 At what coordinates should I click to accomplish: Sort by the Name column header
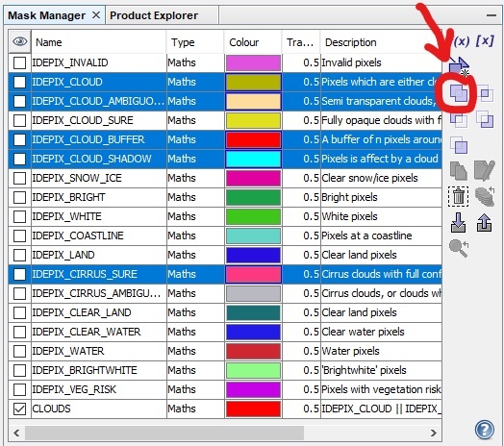99,42
